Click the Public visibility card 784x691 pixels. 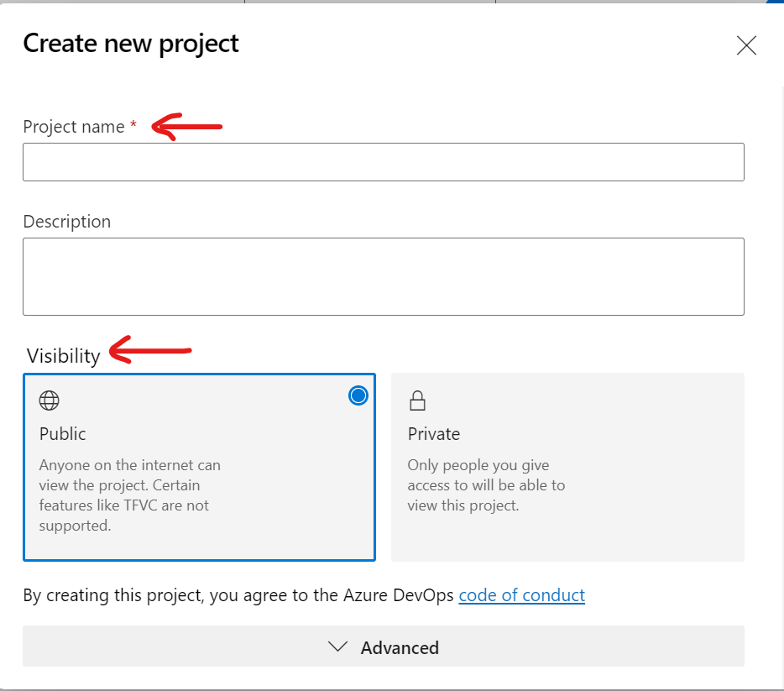pyautogui.click(x=199, y=467)
